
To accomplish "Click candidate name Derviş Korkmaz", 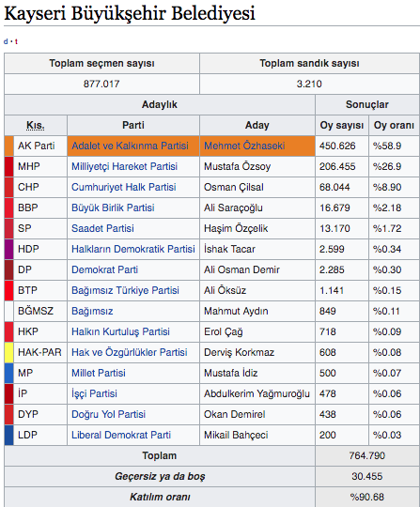I will 239,352.
